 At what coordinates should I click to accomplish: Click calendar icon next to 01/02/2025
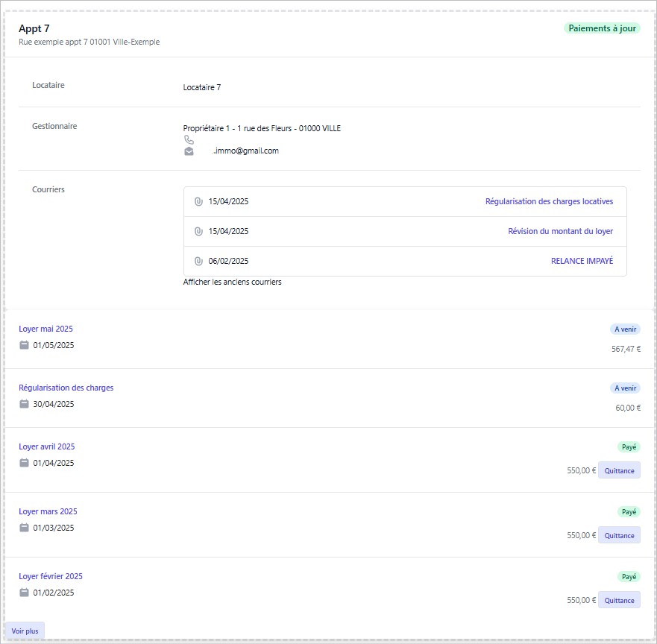pyautogui.click(x=25, y=593)
